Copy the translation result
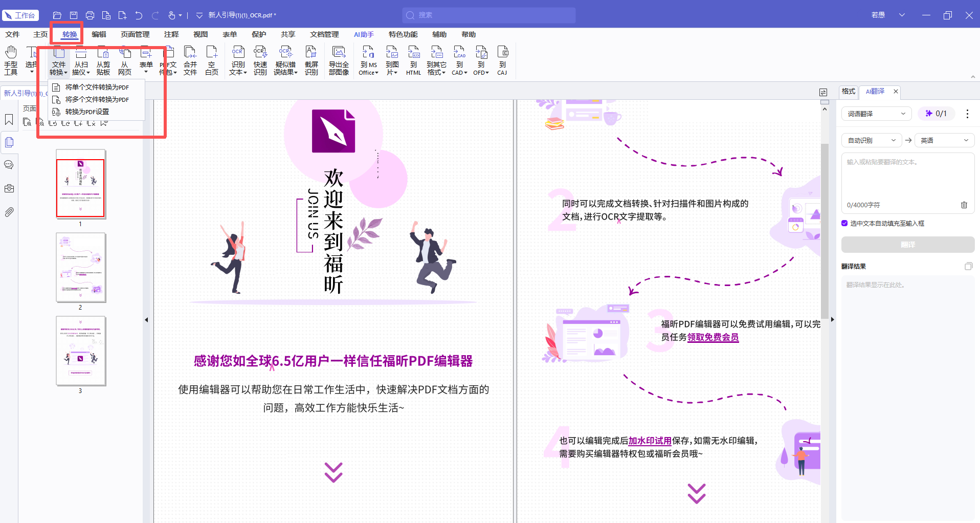The width and height of the screenshot is (980, 523). click(968, 266)
